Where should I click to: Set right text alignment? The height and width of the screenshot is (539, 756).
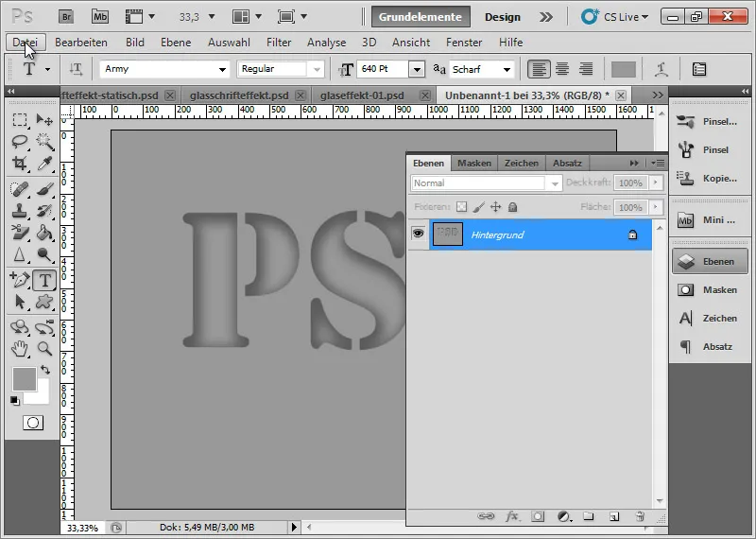click(x=586, y=69)
